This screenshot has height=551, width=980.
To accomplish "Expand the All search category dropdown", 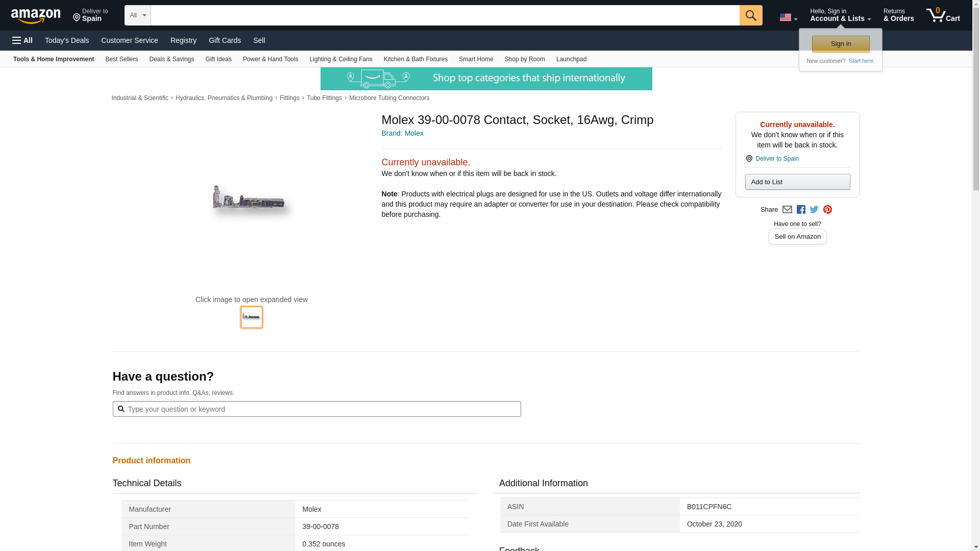I will [x=137, y=15].
